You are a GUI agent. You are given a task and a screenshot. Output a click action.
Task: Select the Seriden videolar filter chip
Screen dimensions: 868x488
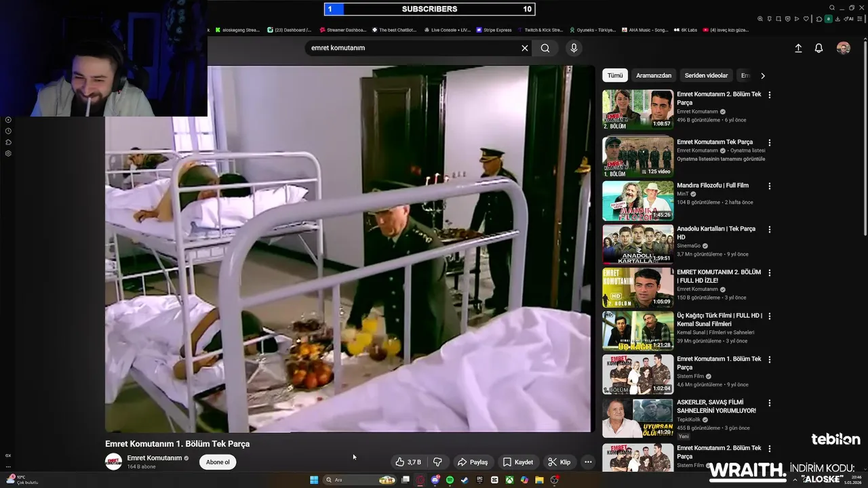click(x=706, y=76)
